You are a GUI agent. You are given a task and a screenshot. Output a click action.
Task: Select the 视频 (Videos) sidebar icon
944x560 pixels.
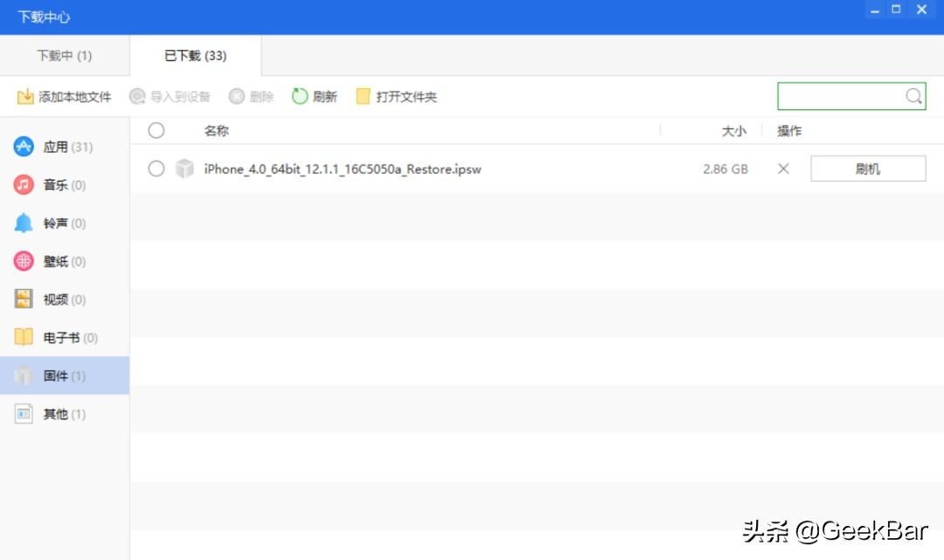coord(24,299)
